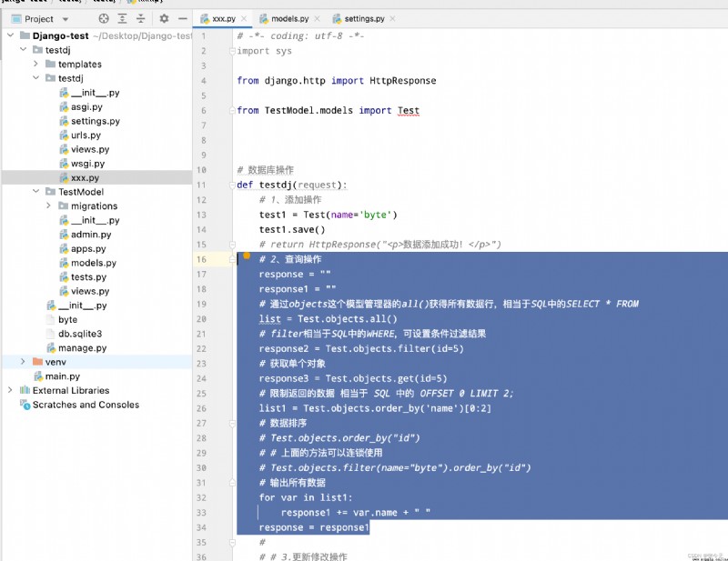
Task: Click the fold marker at line 6
Action: pos(232,110)
